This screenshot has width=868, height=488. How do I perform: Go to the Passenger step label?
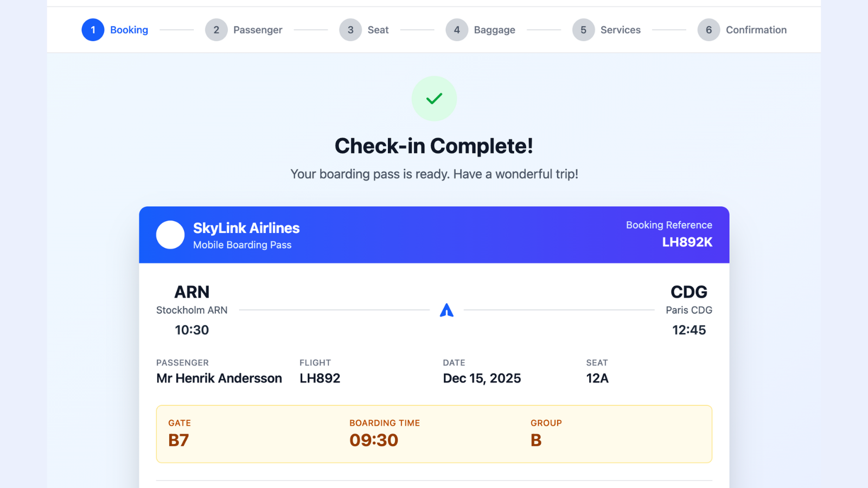point(258,30)
